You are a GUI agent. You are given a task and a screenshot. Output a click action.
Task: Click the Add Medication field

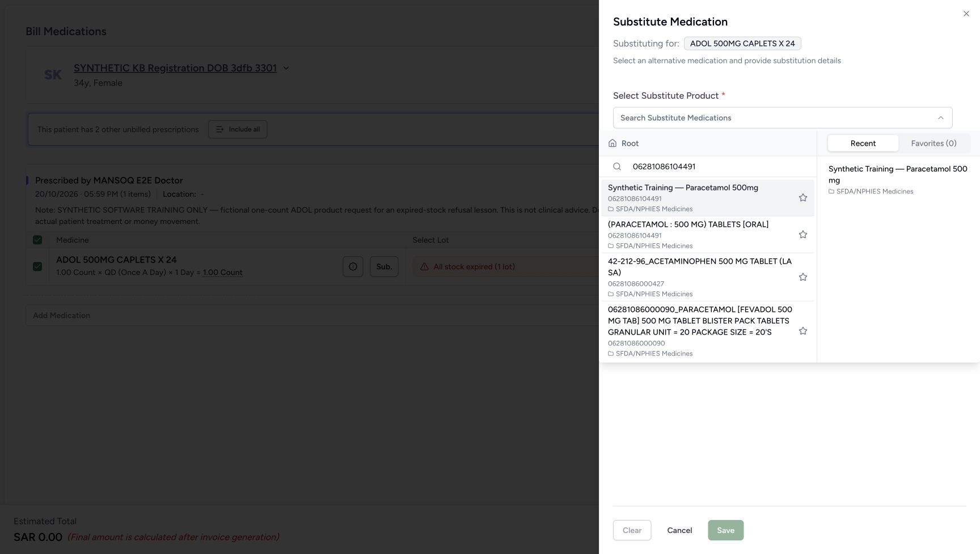(312, 315)
